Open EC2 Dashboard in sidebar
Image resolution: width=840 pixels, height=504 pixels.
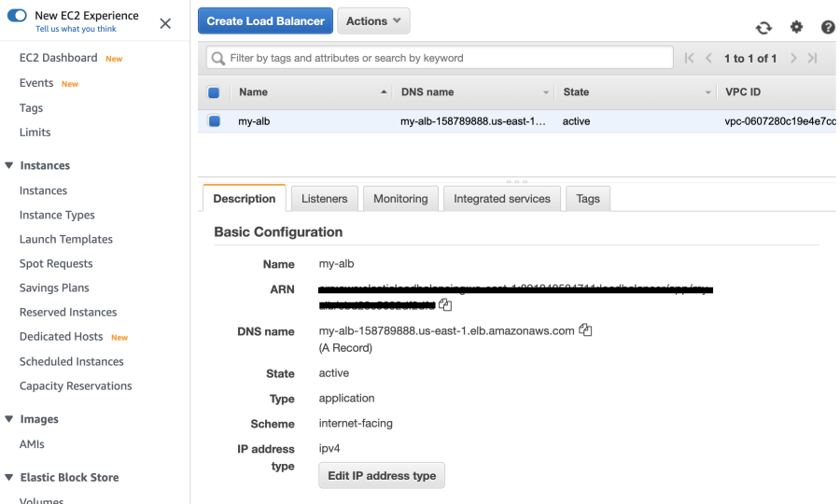[59, 58]
